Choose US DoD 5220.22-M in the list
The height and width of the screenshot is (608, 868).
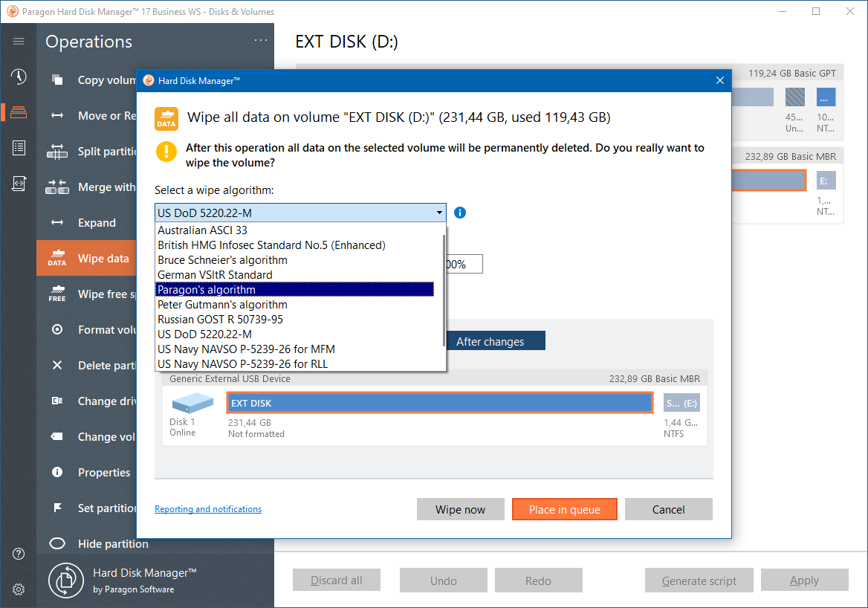click(294, 334)
